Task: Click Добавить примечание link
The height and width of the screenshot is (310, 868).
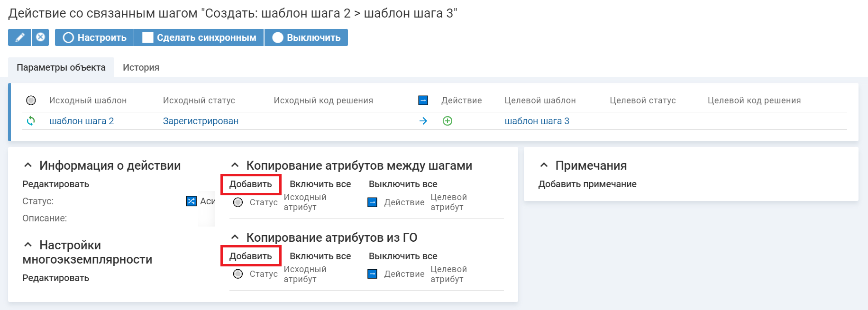Action: point(587,184)
